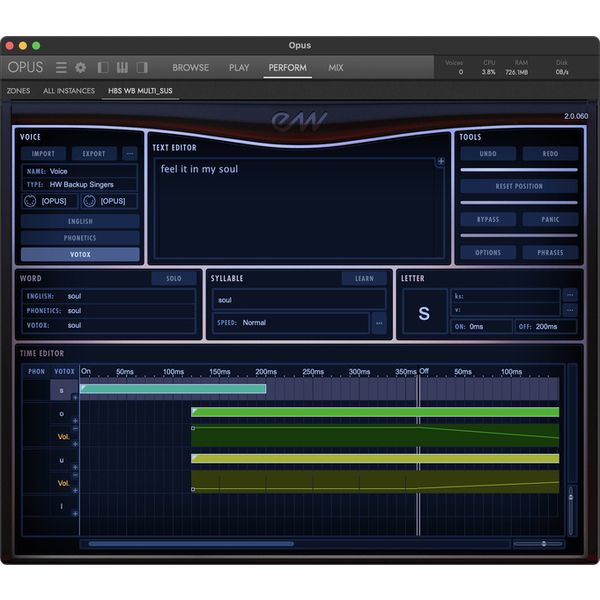
Task: Select the teal 's' phoneme bar
Action: 173,389
